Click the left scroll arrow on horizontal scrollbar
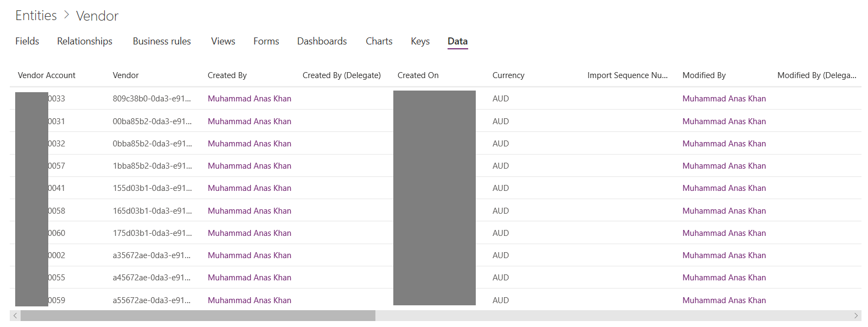 click(15, 316)
